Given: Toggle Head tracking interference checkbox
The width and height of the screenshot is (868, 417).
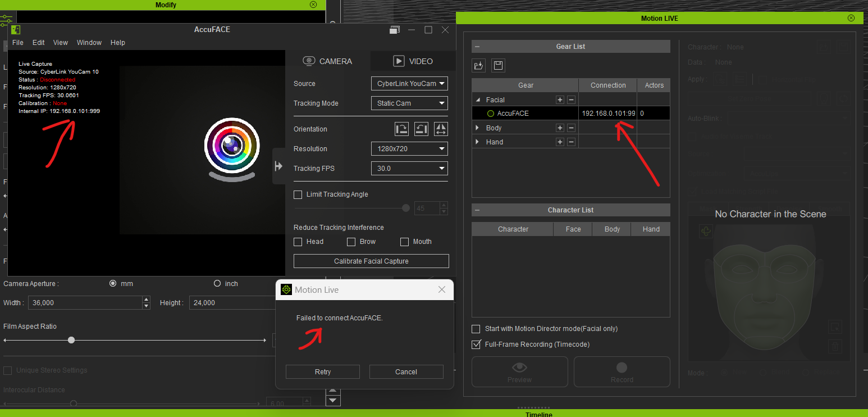Looking at the screenshot, I should pyautogui.click(x=298, y=242).
